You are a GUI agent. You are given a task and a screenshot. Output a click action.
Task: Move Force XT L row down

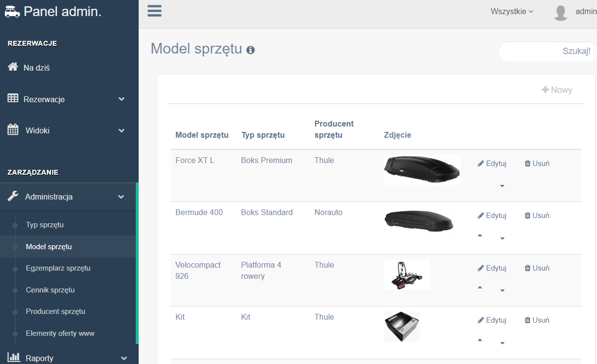(502, 186)
